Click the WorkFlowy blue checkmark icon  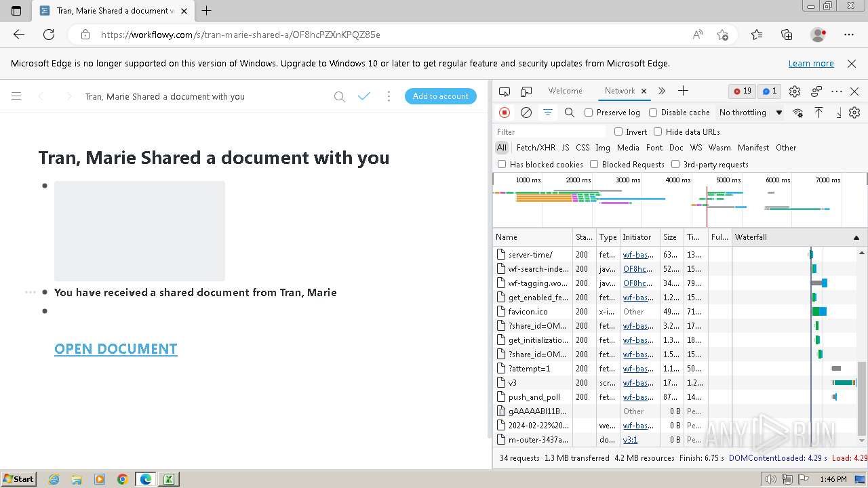[x=364, y=96]
